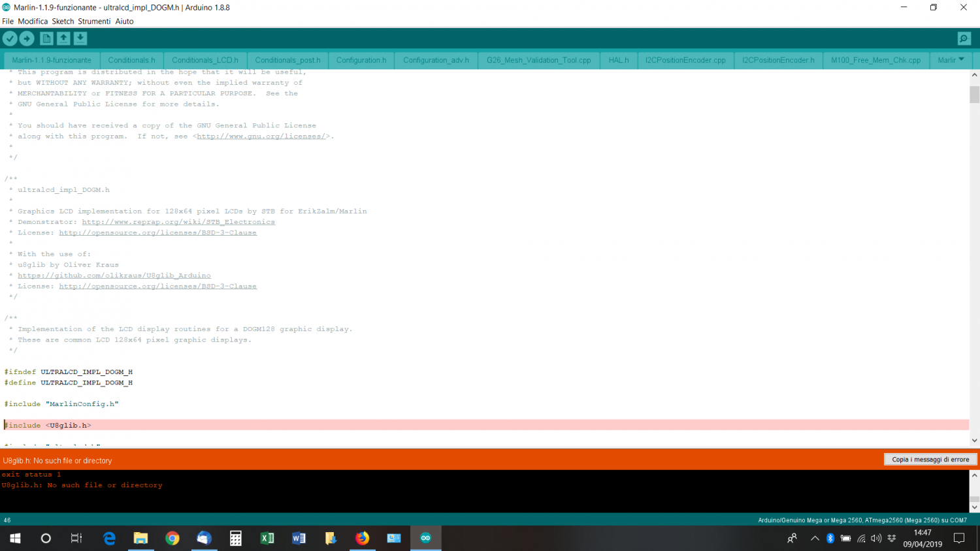Click editor scrollbar down arrow
The image size is (980, 551).
[x=974, y=441]
